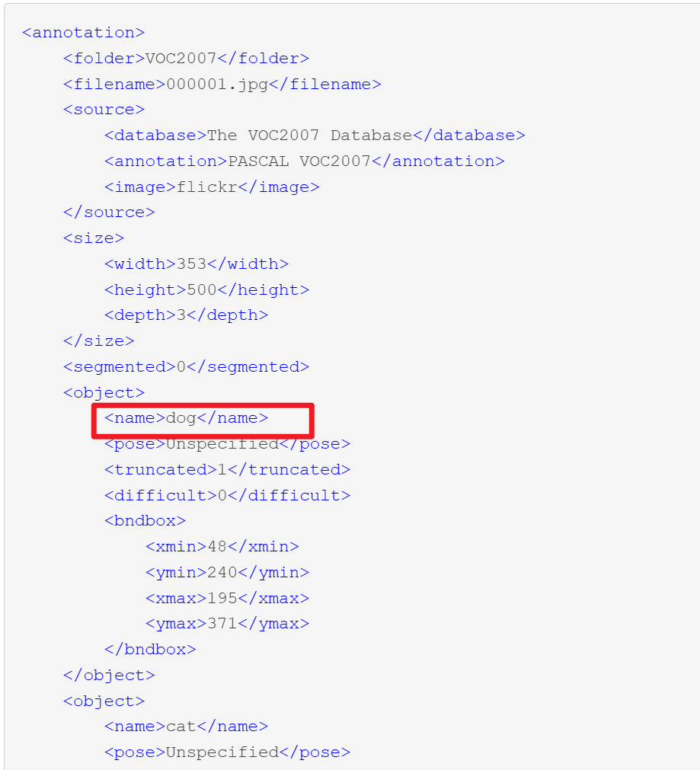Viewport: 700px width, 770px height.
Task: Click the xmin value 48
Action: click(x=217, y=547)
